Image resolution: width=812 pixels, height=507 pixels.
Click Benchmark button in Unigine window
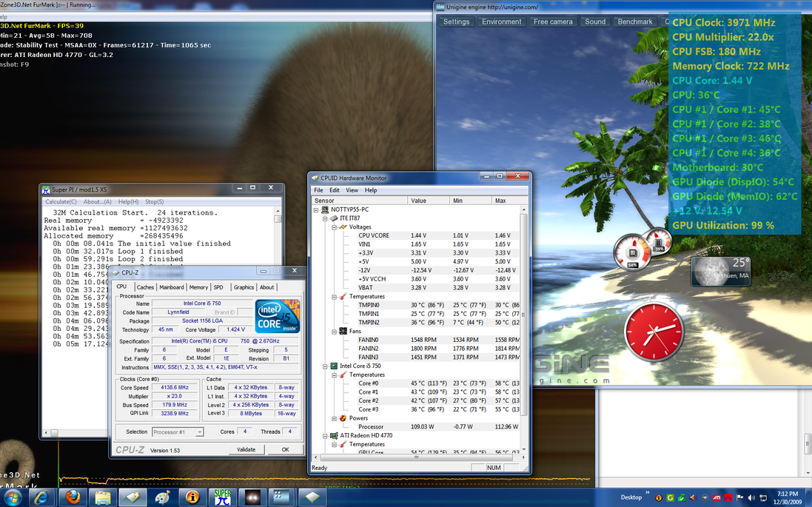point(635,21)
